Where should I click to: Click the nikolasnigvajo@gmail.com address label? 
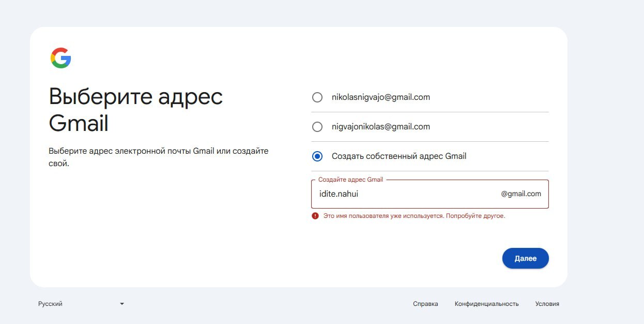(x=380, y=97)
